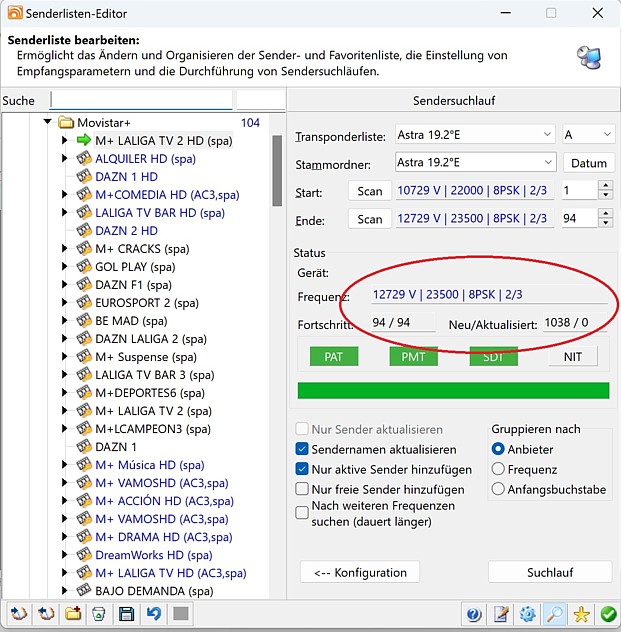Click the channel icon of BAJO DEMANDA (spa)
The width and height of the screenshot is (621, 632).
point(84,591)
